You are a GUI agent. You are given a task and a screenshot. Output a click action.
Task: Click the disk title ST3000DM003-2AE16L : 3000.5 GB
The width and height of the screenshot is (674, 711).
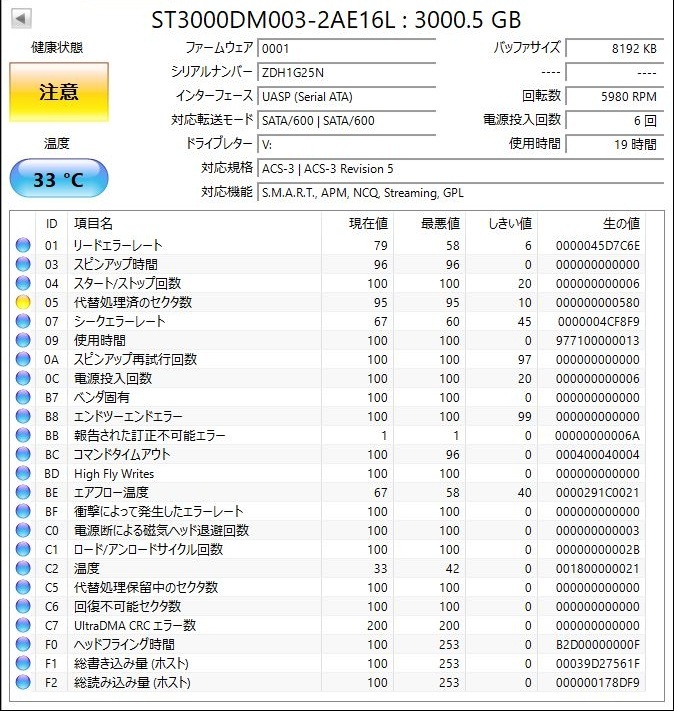pos(336,19)
